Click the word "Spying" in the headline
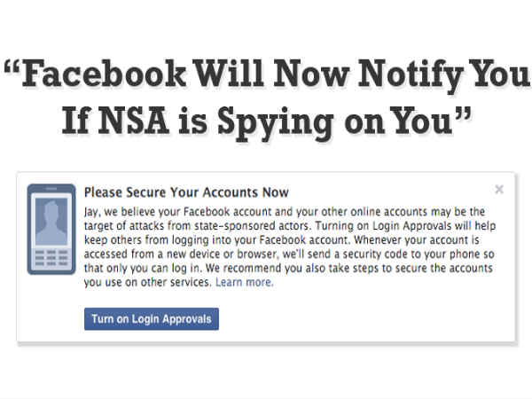Image resolution: width=532 pixels, height=399 pixels. 275,123
